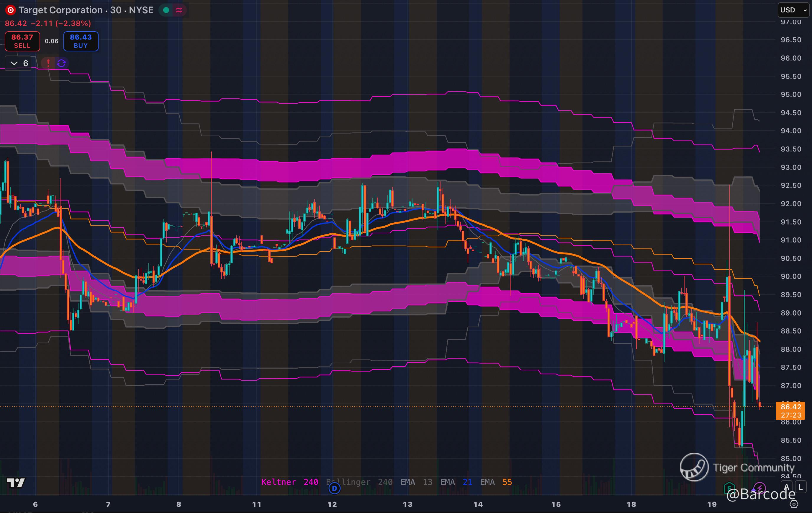Viewport: 812px width, 513px height.
Task: Click the pink approximate data feed icon
Action: 179,10
